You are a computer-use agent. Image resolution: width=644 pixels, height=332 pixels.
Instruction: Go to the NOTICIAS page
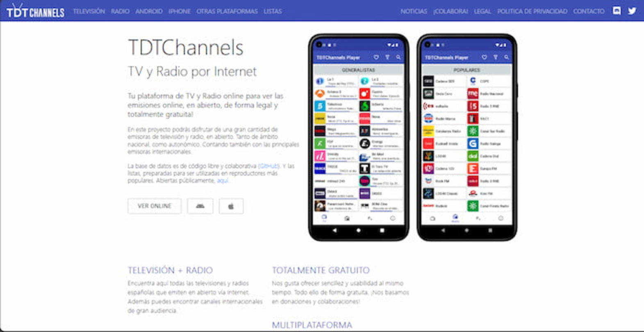(414, 11)
